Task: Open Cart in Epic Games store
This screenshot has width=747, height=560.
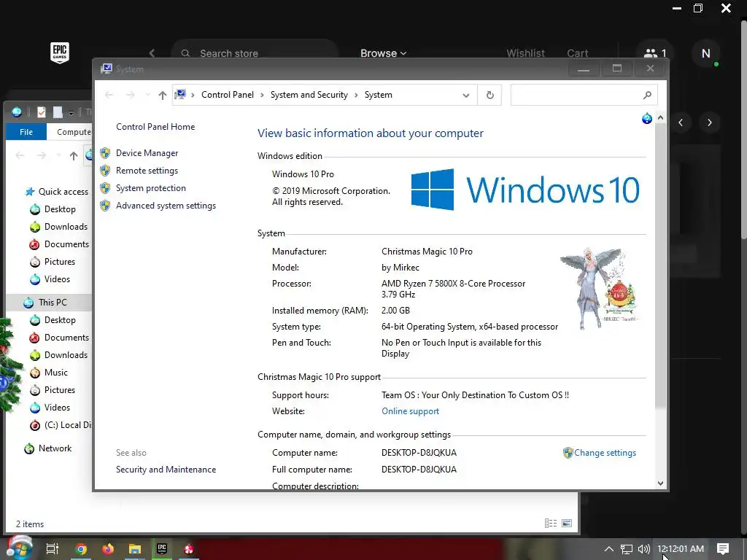Action: (578, 53)
